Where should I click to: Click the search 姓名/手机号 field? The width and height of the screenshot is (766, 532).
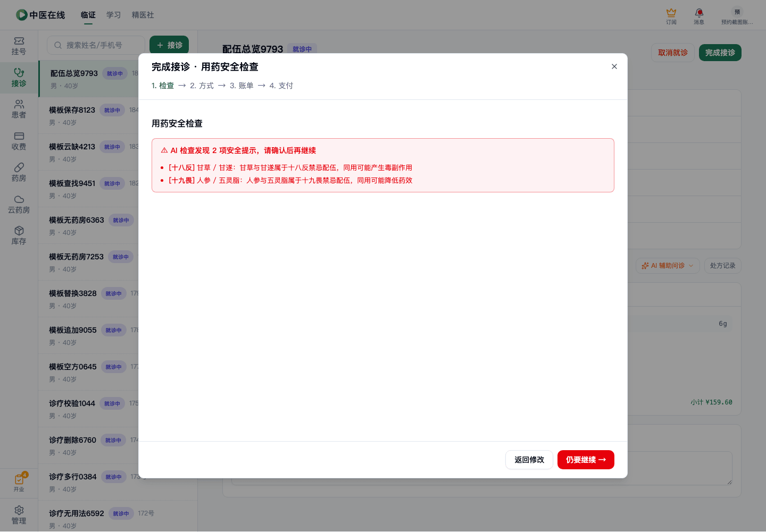(96, 45)
